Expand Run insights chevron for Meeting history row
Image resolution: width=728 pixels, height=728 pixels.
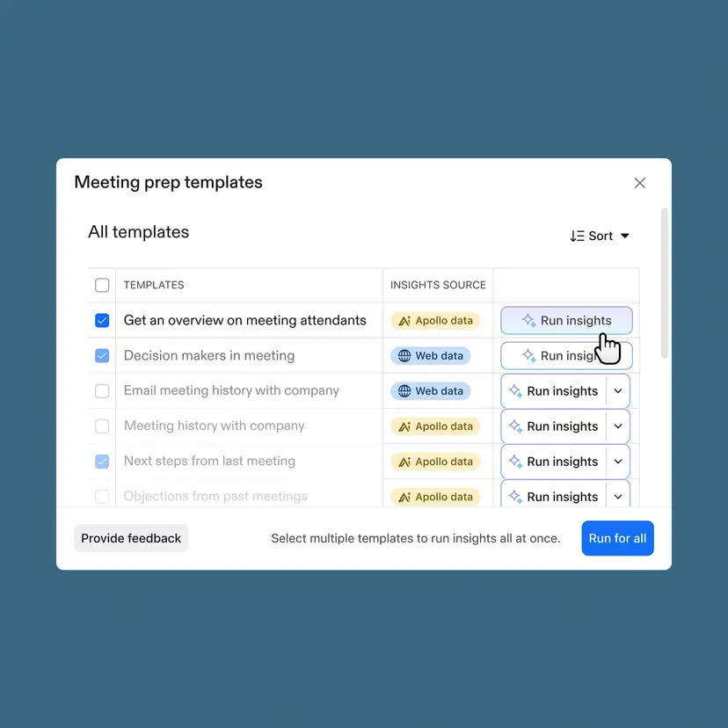pos(618,426)
